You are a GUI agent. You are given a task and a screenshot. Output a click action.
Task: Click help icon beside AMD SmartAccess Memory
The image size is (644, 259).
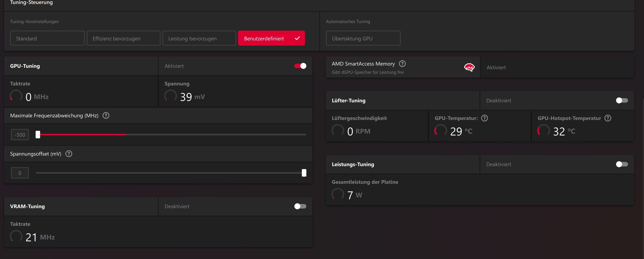pos(402,64)
